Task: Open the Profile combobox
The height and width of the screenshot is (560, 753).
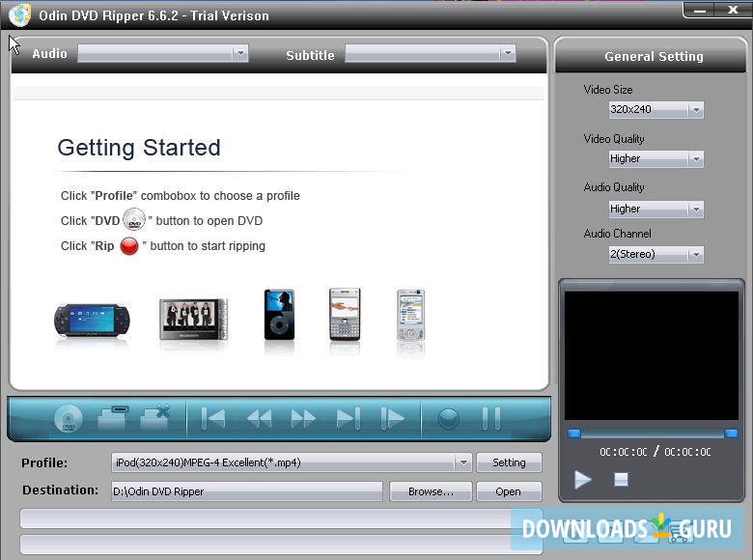Action: pyautogui.click(x=292, y=462)
